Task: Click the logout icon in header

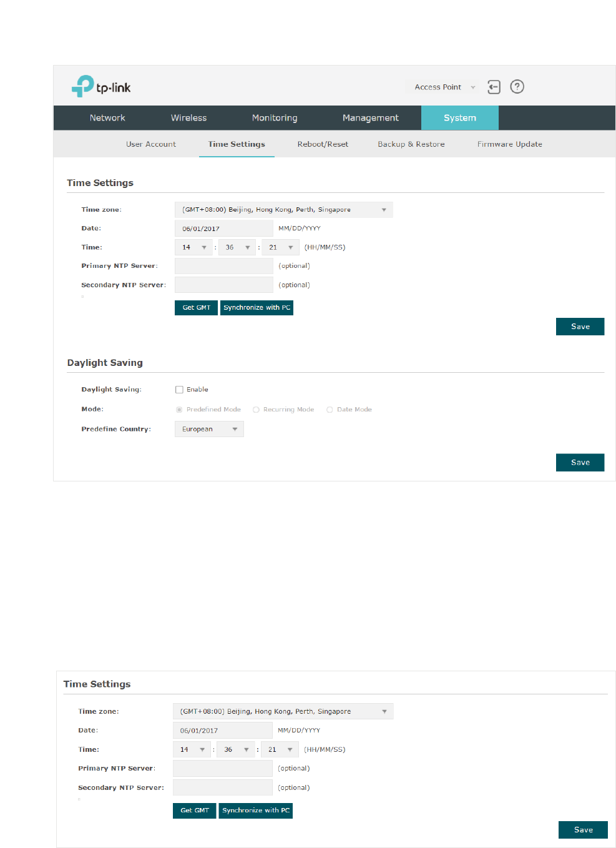Action: click(494, 87)
